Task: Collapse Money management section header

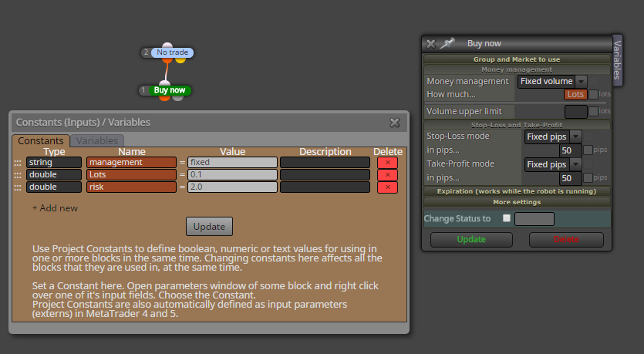Action: [x=517, y=69]
